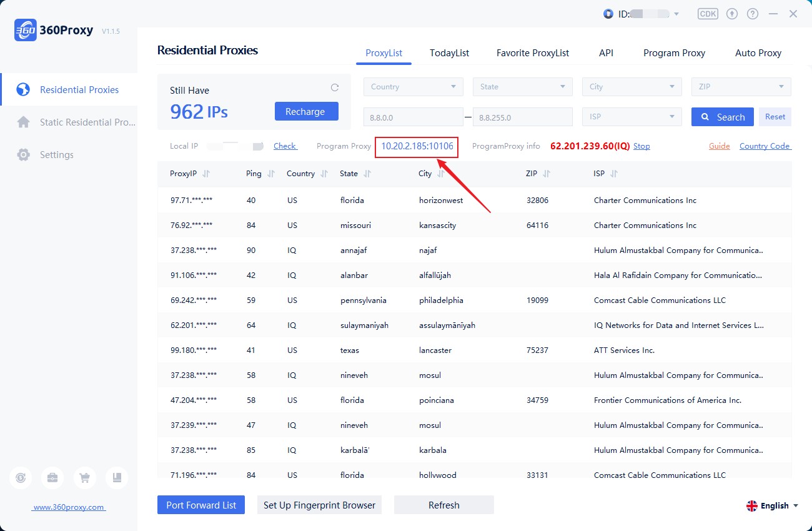Click the dollar refresh icon in sidebar bottom
This screenshot has height=531, width=812.
click(x=21, y=478)
